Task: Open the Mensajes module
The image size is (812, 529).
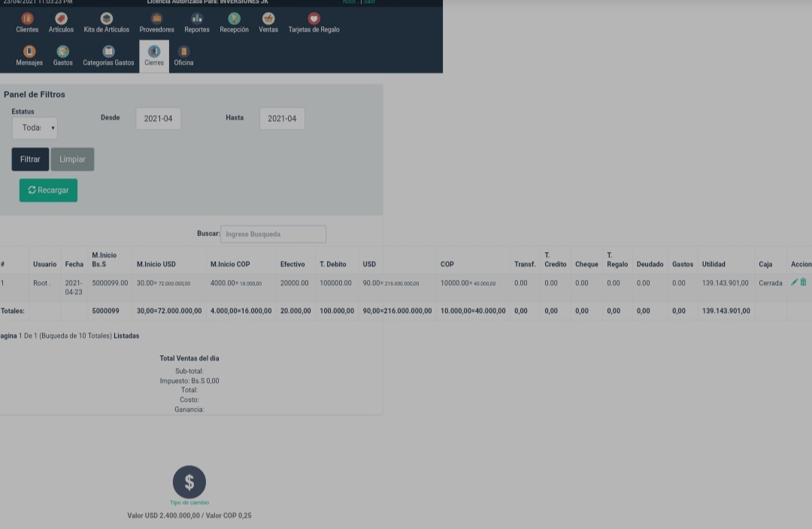Action: (29, 53)
